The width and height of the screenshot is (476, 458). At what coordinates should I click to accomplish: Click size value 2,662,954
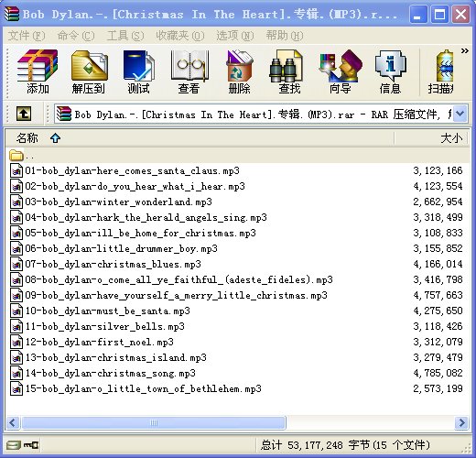point(438,202)
